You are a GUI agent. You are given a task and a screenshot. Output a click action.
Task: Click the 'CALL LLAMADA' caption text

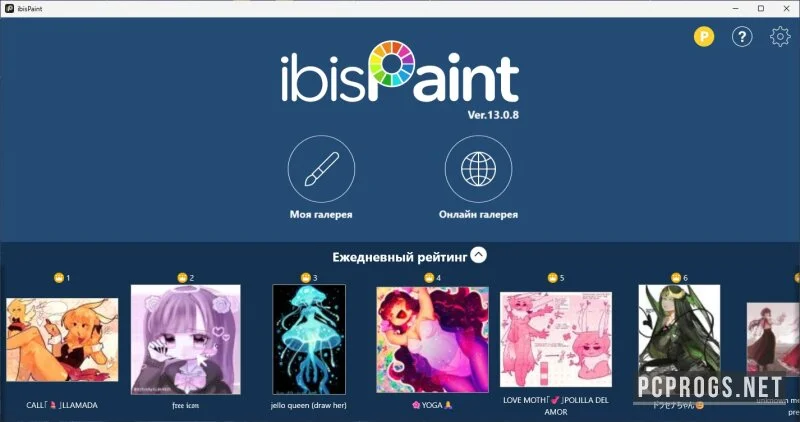click(x=62, y=405)
